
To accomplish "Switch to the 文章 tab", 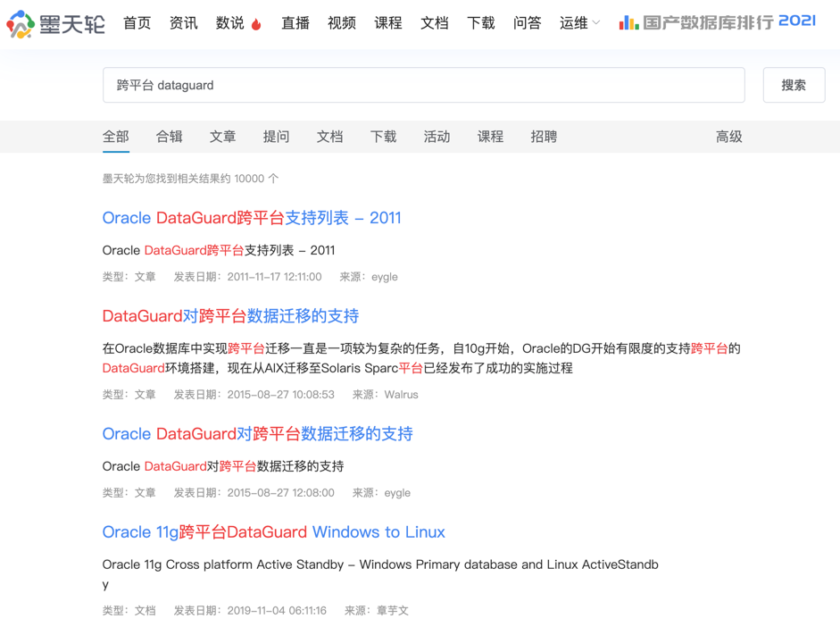I will (223, 137).
